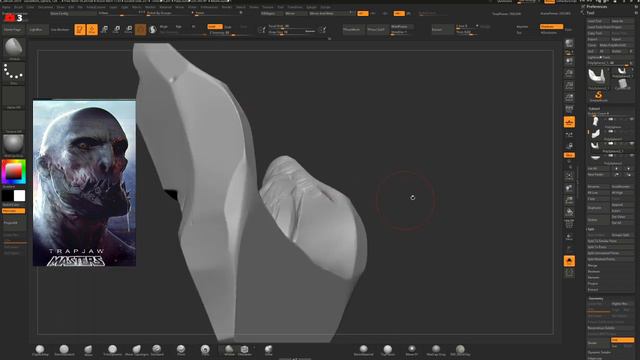Image resolution: width=640 pixels, height=360 pixels.
Task: Expand the Boolean section
Action: click(x=593, y=271)
